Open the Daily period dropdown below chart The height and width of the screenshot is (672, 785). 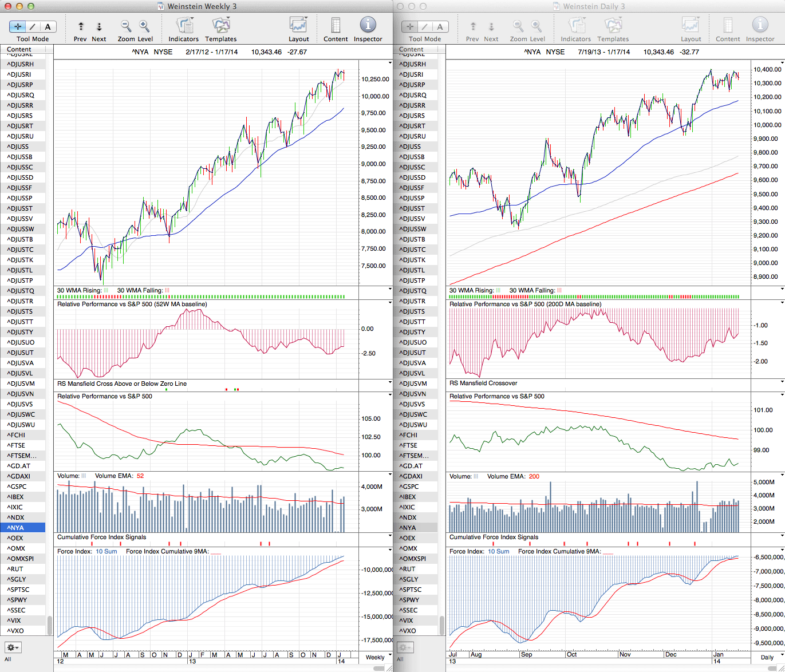click(x=770, y=657)
